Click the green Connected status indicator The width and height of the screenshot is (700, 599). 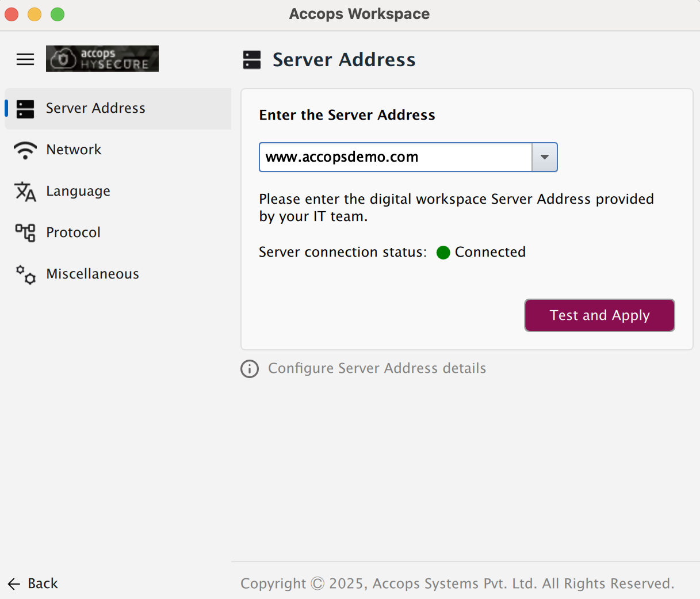(443, 253)
